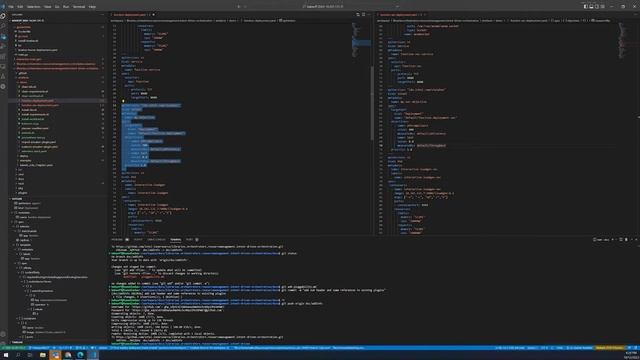Open More Actions ellipsis of left editor
Screen dimensions: 640x360
click(369, 15)
